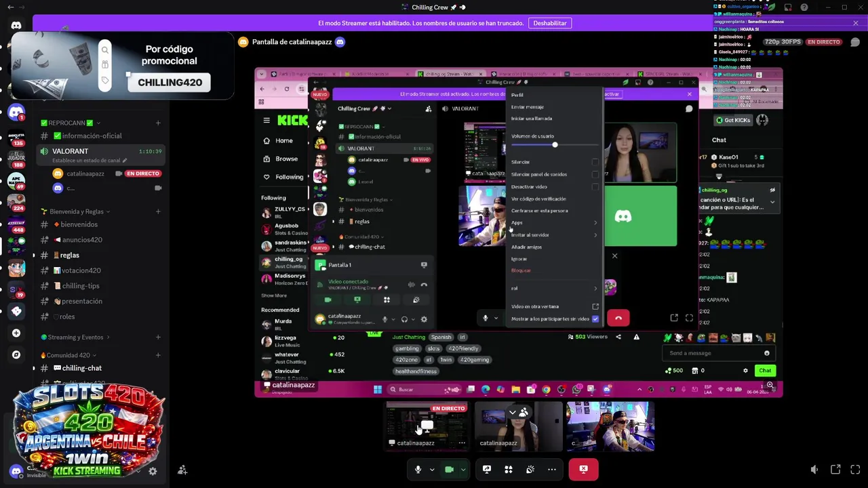Click 'Pantalla de catalinaapazz' stream title

coord(292,42)
